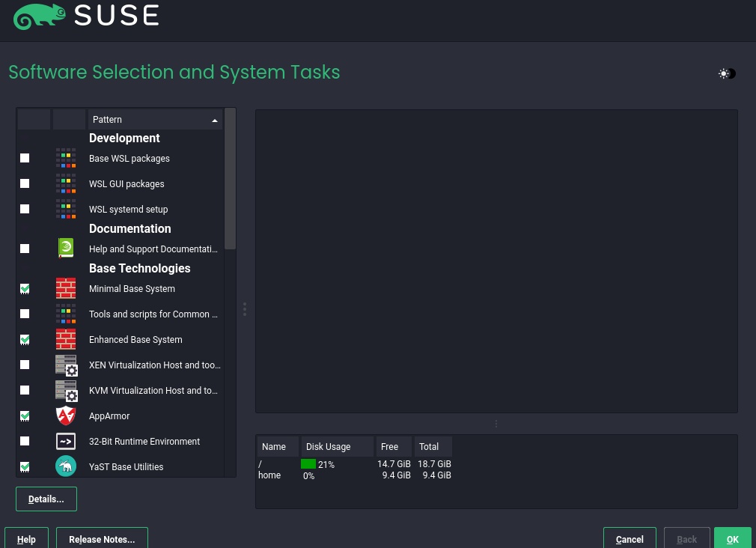The image size is (756, 548).
Task: Open the Release Notes... button
Action: pyautogui.click(x=102, y=539)
